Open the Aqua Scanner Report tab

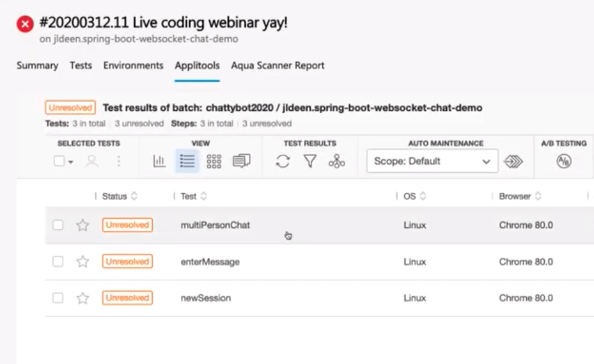(277, 65)
